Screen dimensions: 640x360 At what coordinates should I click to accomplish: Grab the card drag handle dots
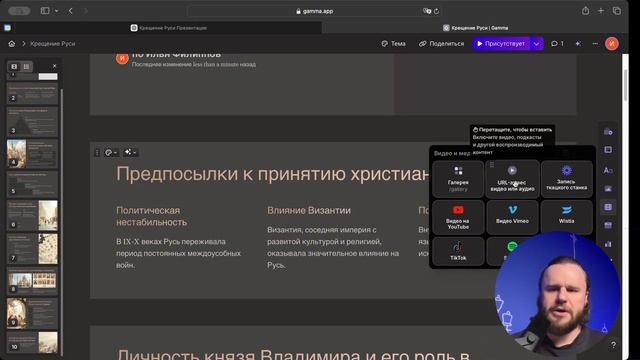97,153
